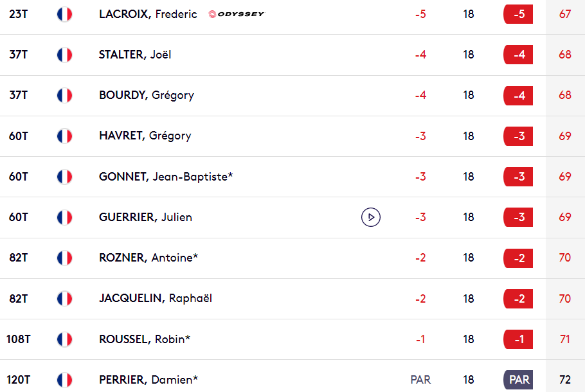Open player profile for Stalter, Joël
Screen dimensions: 585x392
pyautogui.click(x=135, y=55)
